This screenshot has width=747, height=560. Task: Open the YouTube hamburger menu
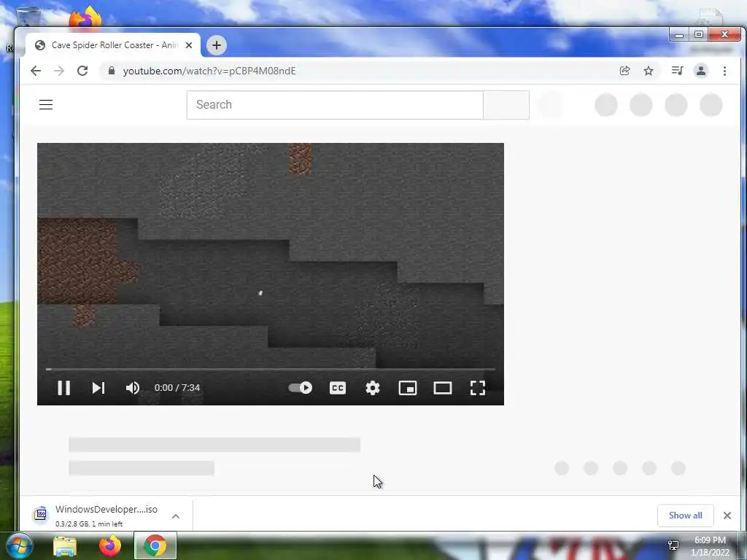click(46, 105)
